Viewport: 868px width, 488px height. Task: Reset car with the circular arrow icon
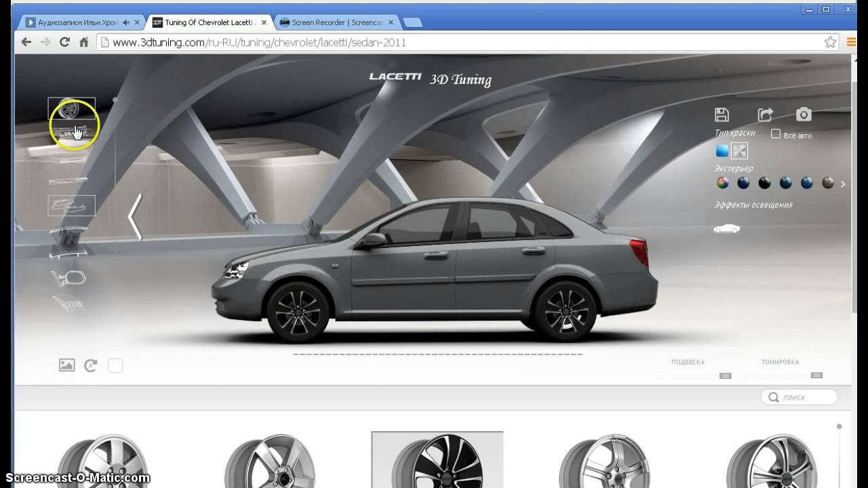[91, 365]
